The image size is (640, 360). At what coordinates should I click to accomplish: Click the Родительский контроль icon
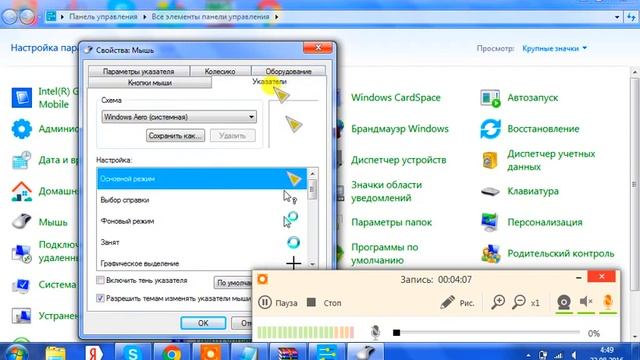[490, 253]
